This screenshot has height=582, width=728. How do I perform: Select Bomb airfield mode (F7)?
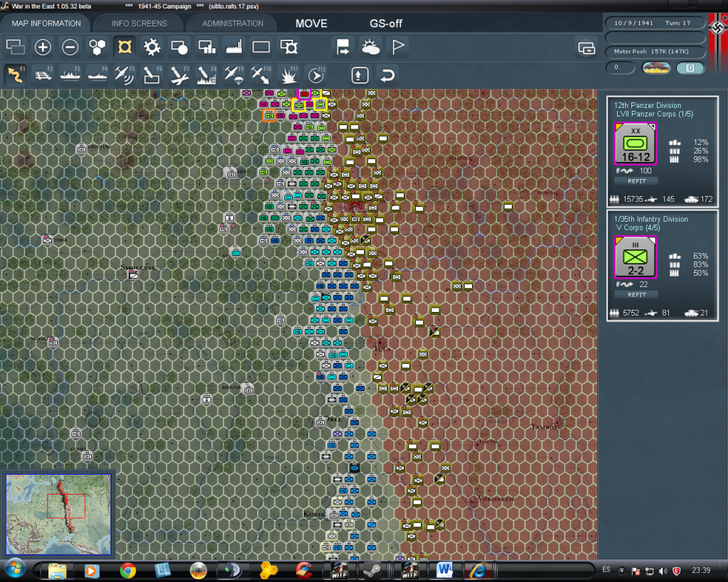click(x=179, y=75)
